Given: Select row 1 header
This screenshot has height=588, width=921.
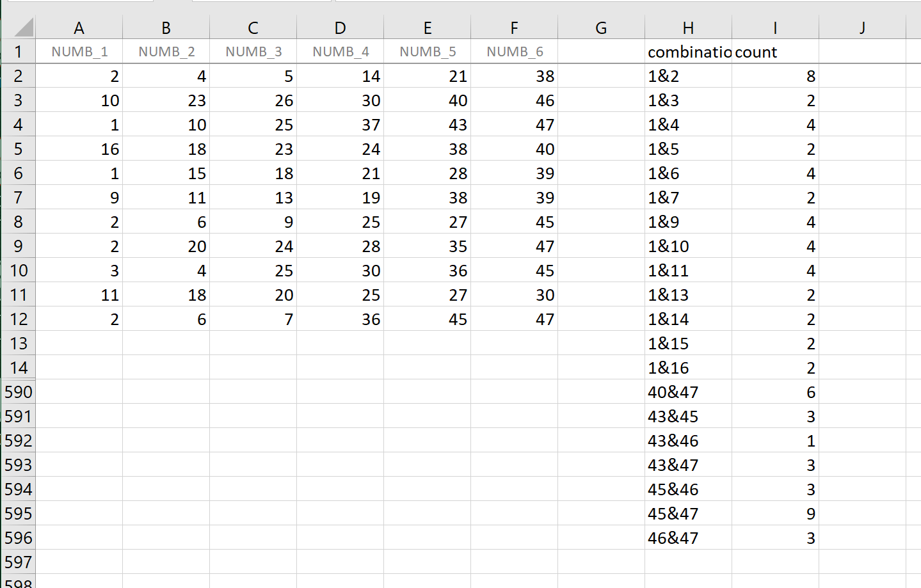Looking at the screenshot, I should point(18,51).
